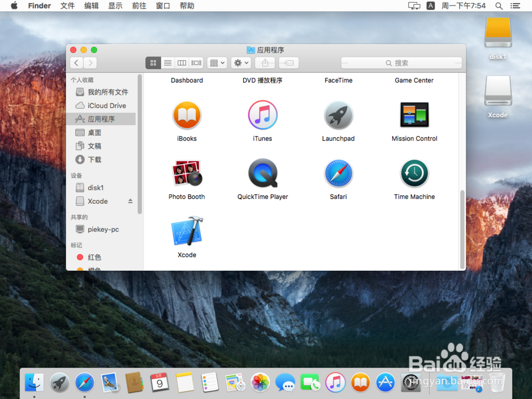Screen dimensions: 532x399
Task: Open Maps from the Dock
Action: tap(235, 383)
